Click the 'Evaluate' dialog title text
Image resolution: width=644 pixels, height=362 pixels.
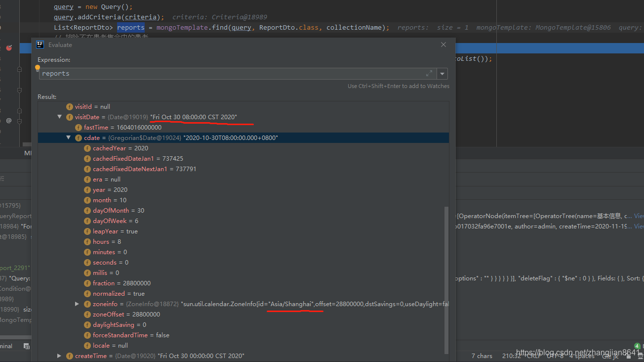point(60,45)
